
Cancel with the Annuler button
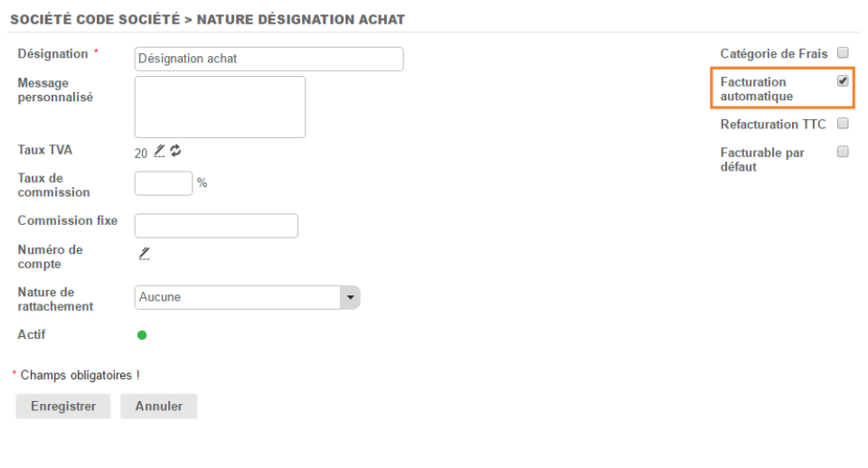pos(158,407)
